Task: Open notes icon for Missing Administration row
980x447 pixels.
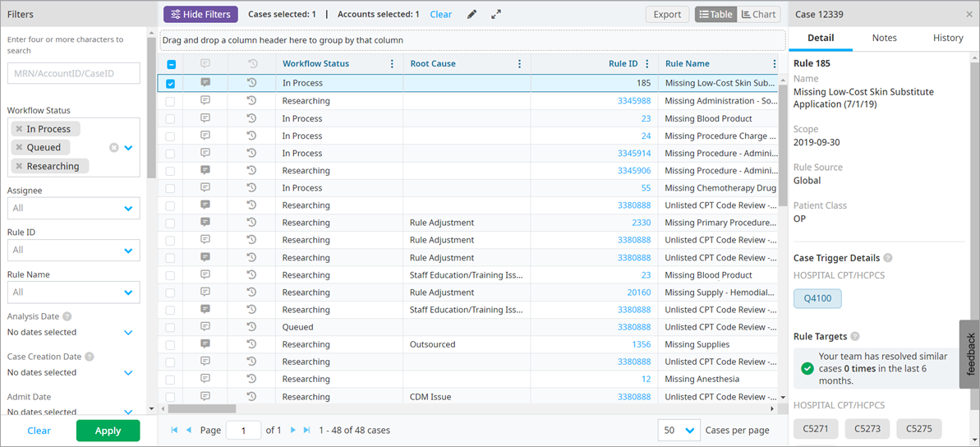Action: point(205,100)
